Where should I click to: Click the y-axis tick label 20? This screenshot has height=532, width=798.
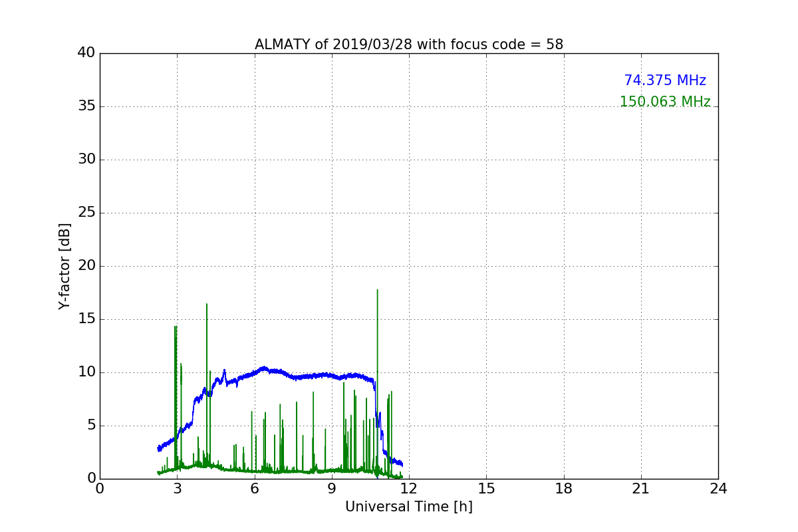coord(86,266)
